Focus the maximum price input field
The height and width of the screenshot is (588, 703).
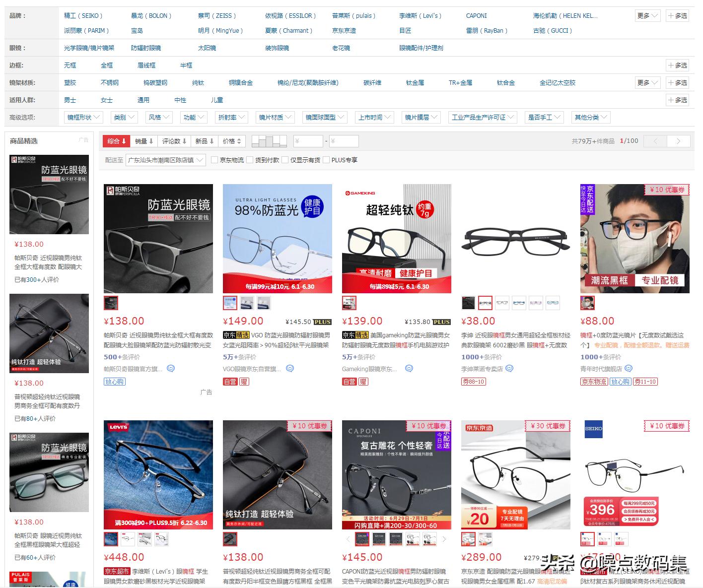click(x=344, y=141)
